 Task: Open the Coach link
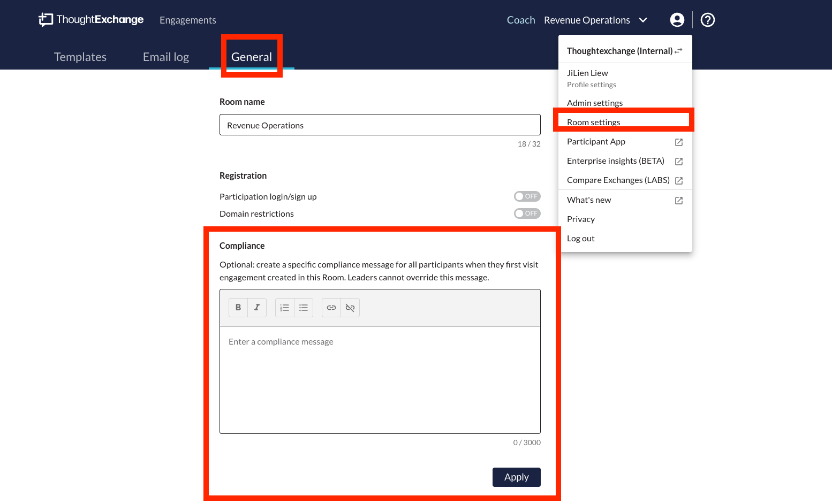coord(521,20)
